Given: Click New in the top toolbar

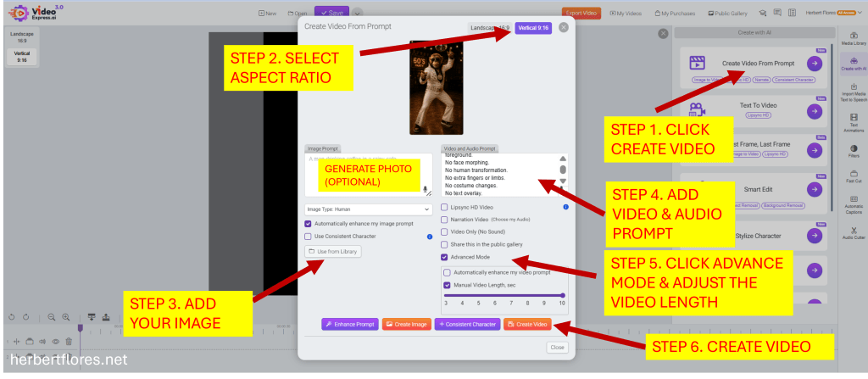Looking at the screenshot, I should (267, 14).
